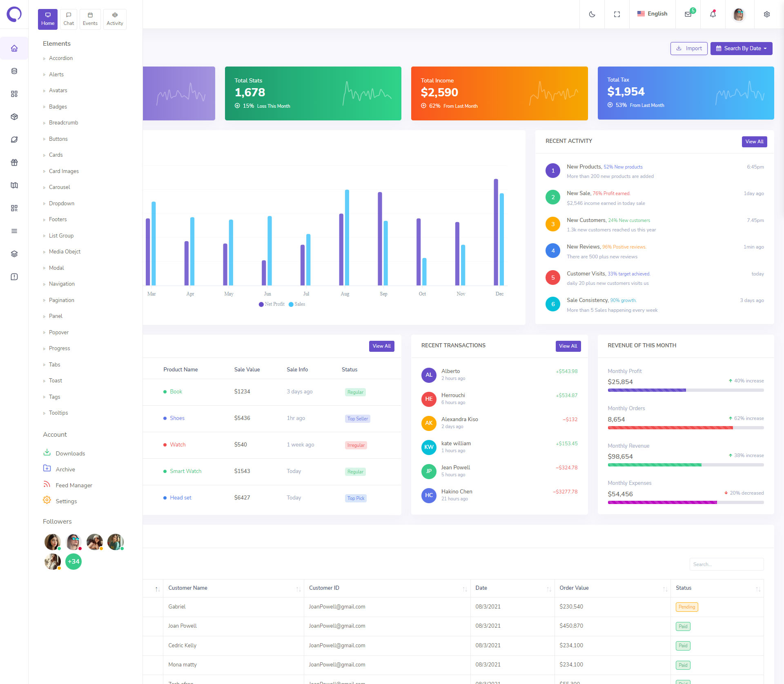The width and height of the screenshot is (784, 684).
Task: Click the Monthly Profit progress bar
Action: click(685, 390)
